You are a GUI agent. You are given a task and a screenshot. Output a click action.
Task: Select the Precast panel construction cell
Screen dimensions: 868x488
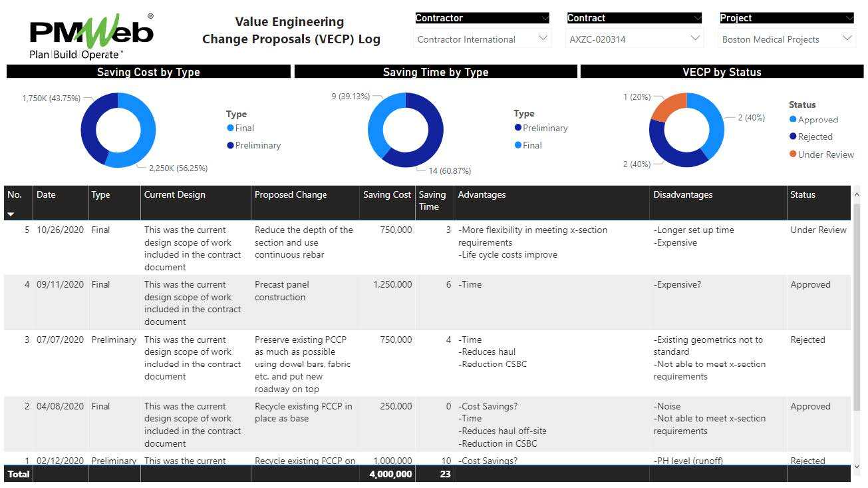pos(282,291)
